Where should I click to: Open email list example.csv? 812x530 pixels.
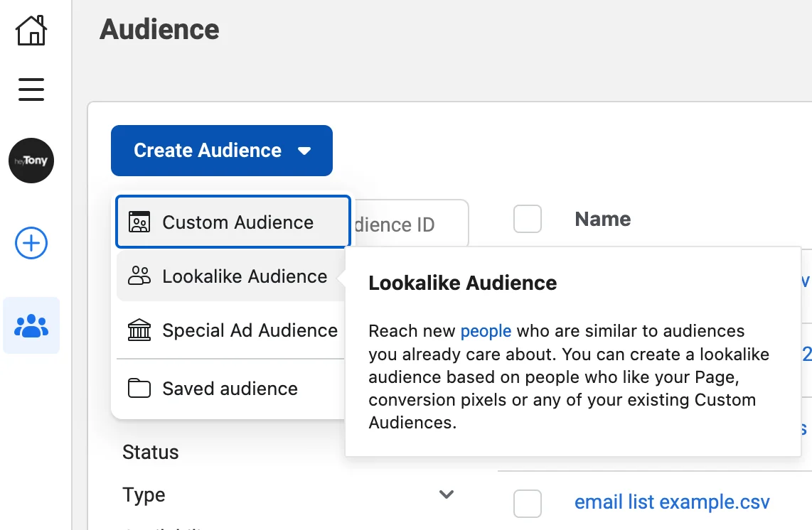[671, 502]
